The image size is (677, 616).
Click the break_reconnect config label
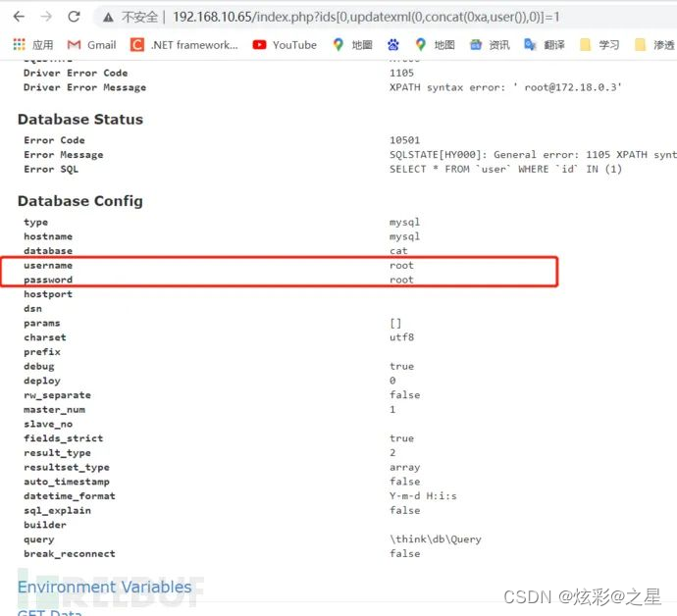click(70, 553)
